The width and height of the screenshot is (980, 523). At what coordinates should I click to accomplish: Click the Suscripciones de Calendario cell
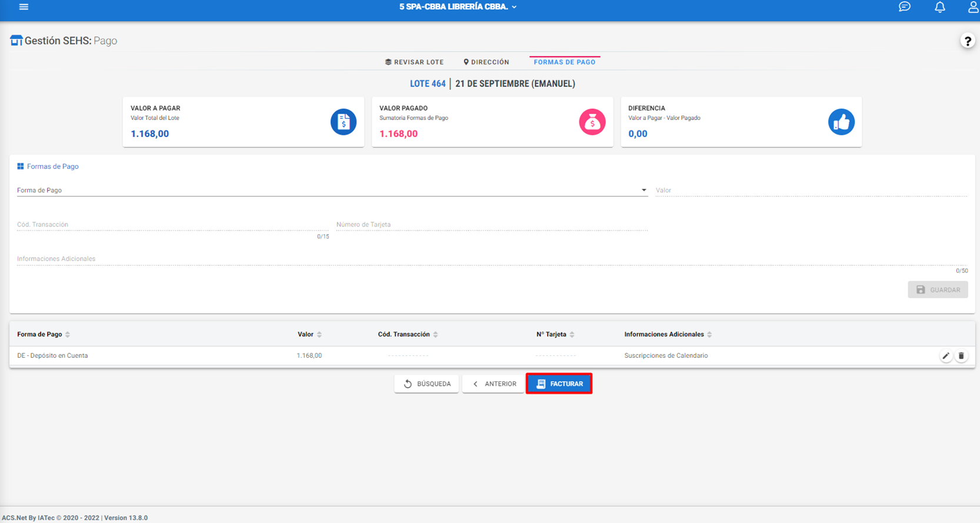pyautogui.click(x=666, y=356)
